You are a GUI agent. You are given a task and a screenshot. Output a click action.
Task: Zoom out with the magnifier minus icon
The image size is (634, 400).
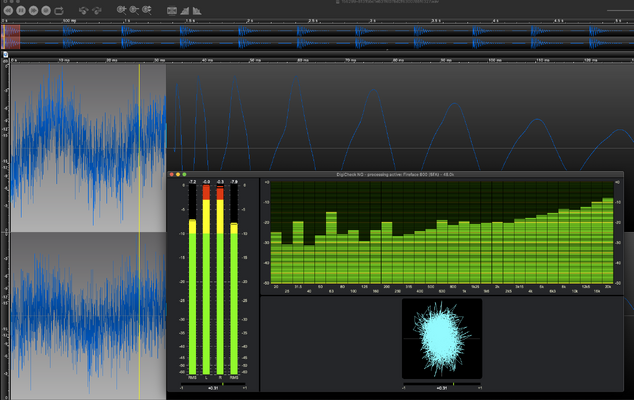click(134, 11)
